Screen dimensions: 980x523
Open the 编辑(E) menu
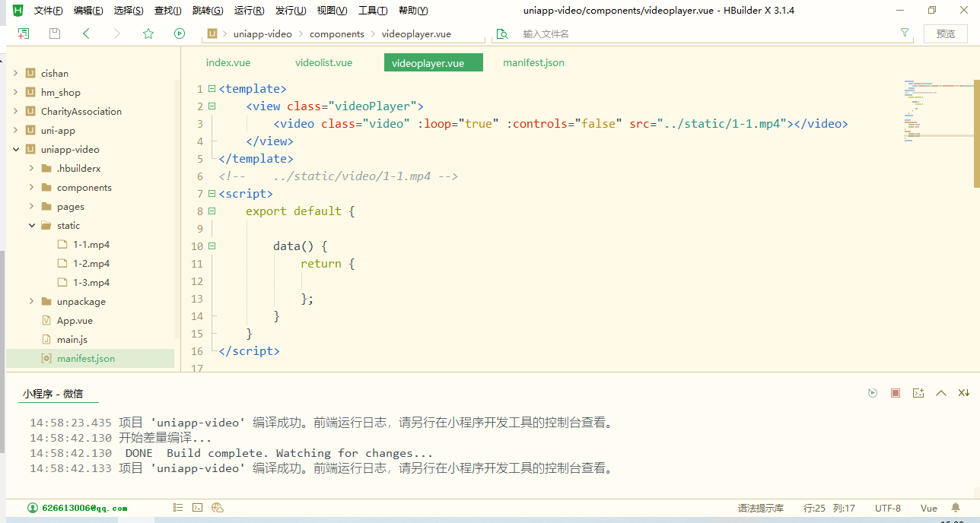pos(88,11)
